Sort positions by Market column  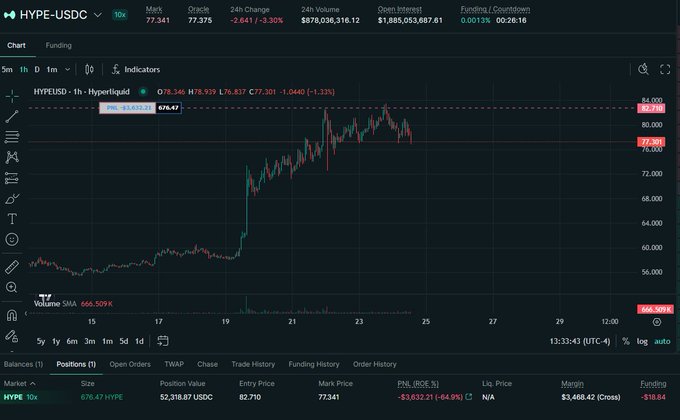pyautogui.click(x=20, y=384)
